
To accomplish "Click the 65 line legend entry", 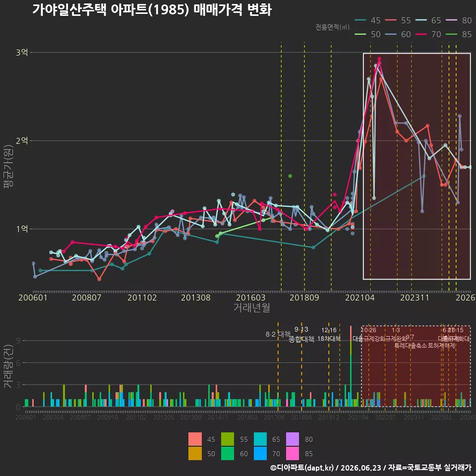I will [x=428, y=20].
